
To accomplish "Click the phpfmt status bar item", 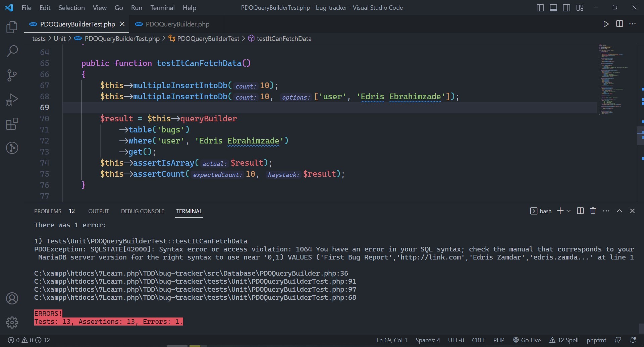I will (x=596, y=340).
